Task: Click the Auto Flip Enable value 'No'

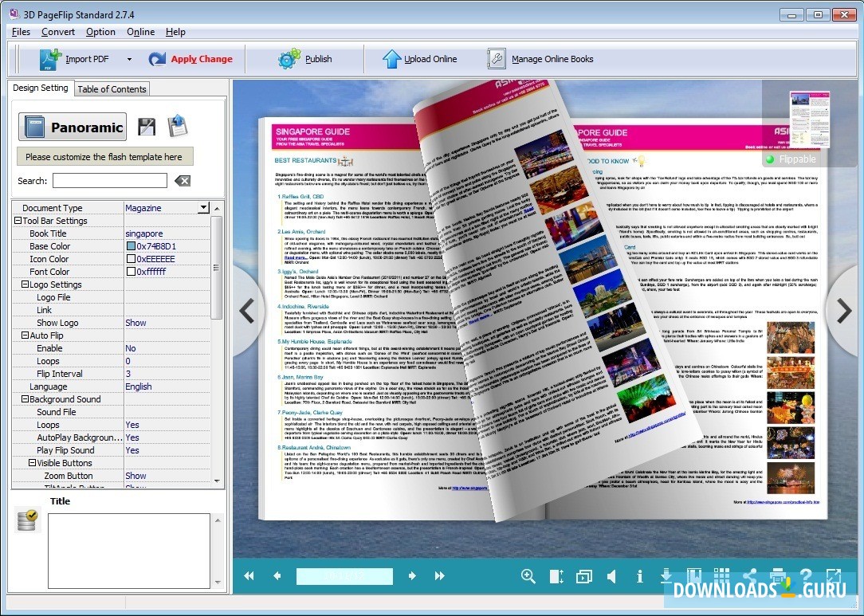Action: tap(131, 348)
